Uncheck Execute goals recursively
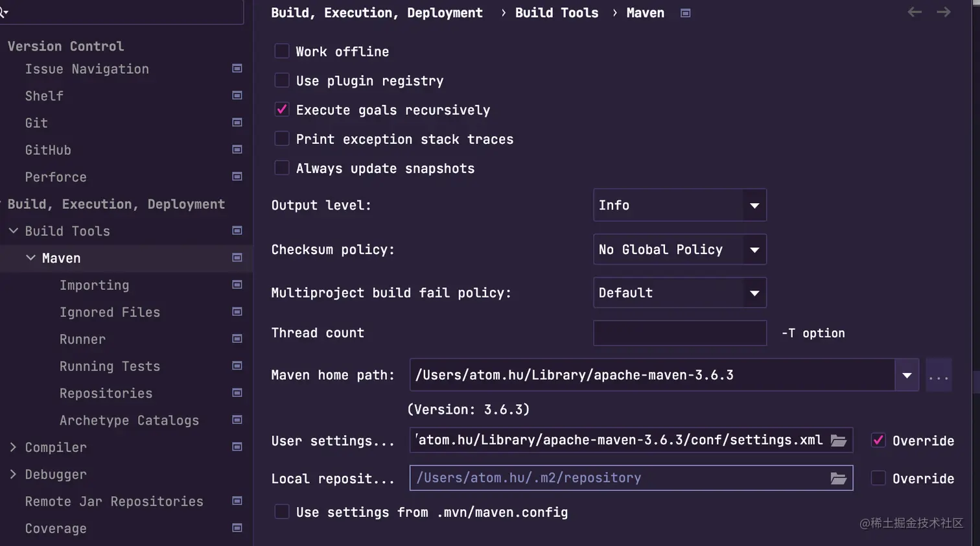 282,110
